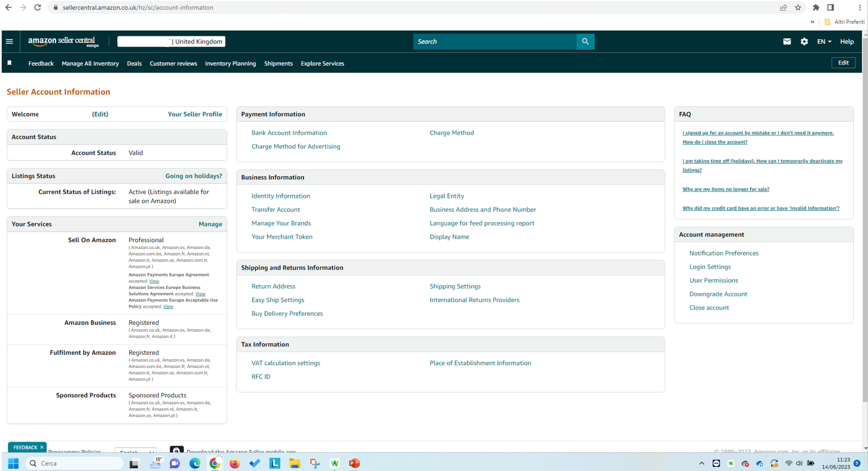The image size is (868, 471).
Task: Open Your Merchant Token link
Action: [281, 236]
